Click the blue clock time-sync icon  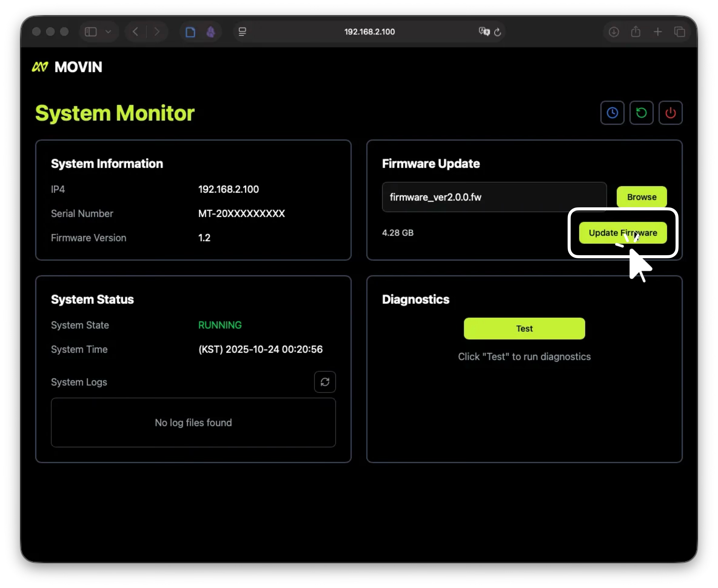(x=612, y=113)
